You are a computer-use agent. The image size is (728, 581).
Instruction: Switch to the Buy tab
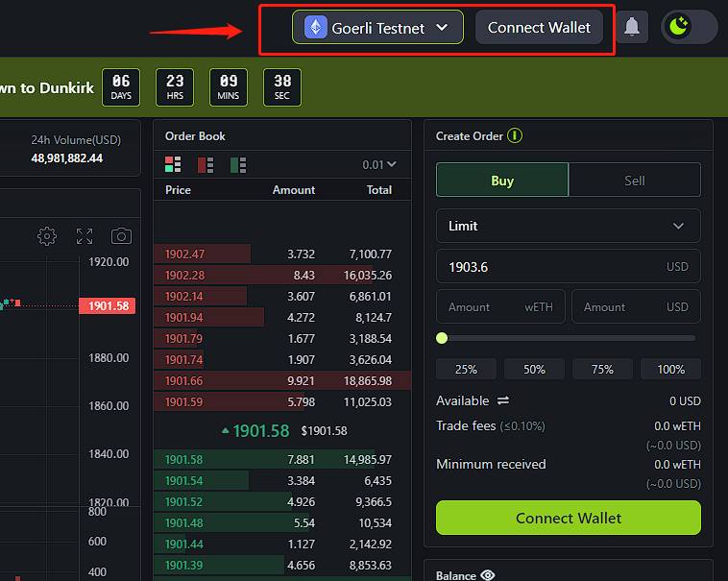(502, 180)
